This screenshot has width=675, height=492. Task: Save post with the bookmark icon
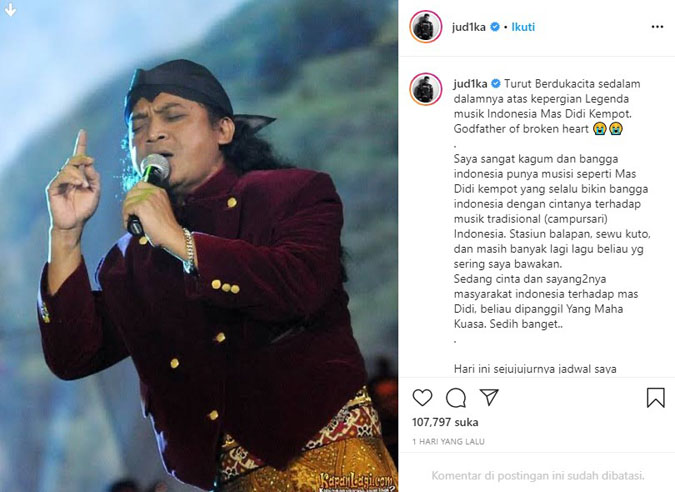(x=656, y=397)
